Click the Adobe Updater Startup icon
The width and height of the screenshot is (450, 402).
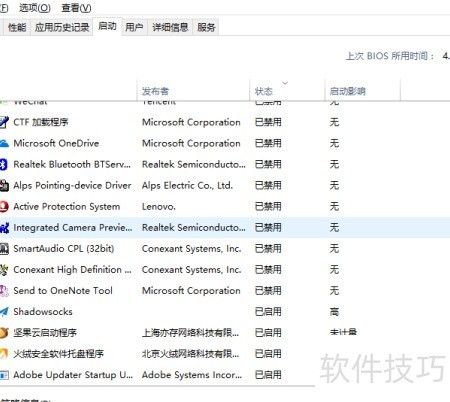coord(4,375)
